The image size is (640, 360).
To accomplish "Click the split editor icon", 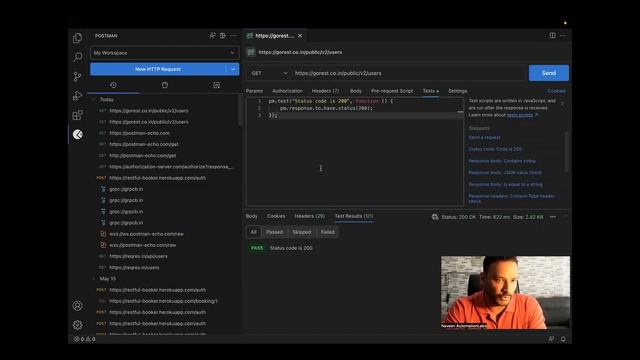I will point(552,36).
